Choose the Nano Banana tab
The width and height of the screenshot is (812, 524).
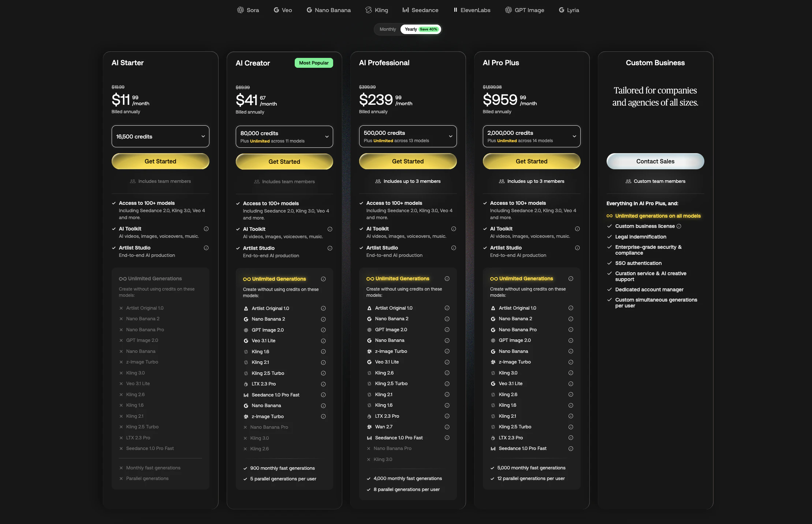coord(329,10)
